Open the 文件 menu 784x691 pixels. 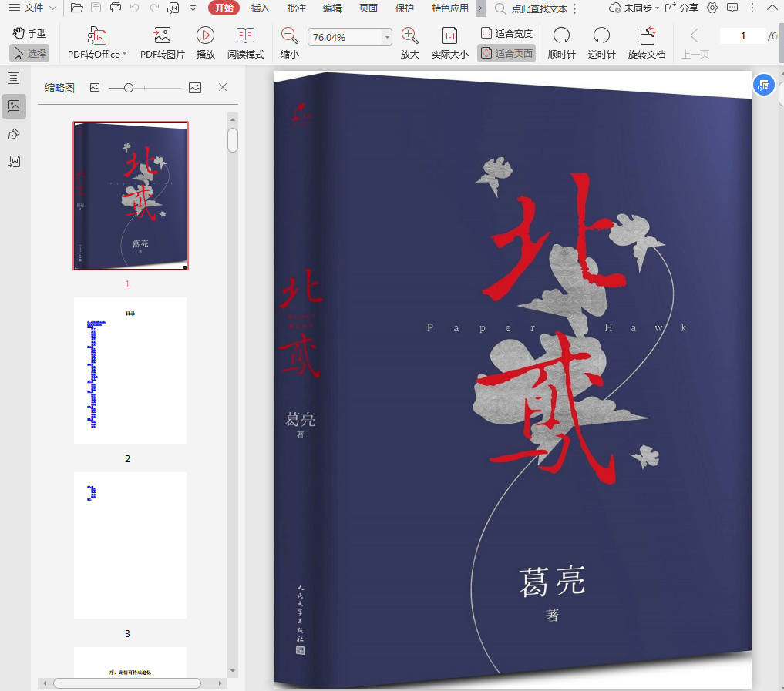(x=33, y=8)
